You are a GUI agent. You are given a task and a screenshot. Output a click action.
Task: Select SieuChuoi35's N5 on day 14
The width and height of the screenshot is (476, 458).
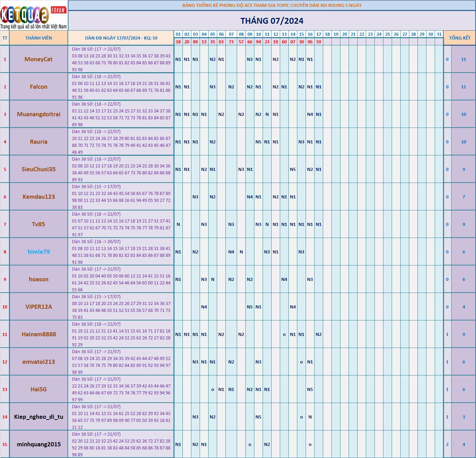click(293, 169)
